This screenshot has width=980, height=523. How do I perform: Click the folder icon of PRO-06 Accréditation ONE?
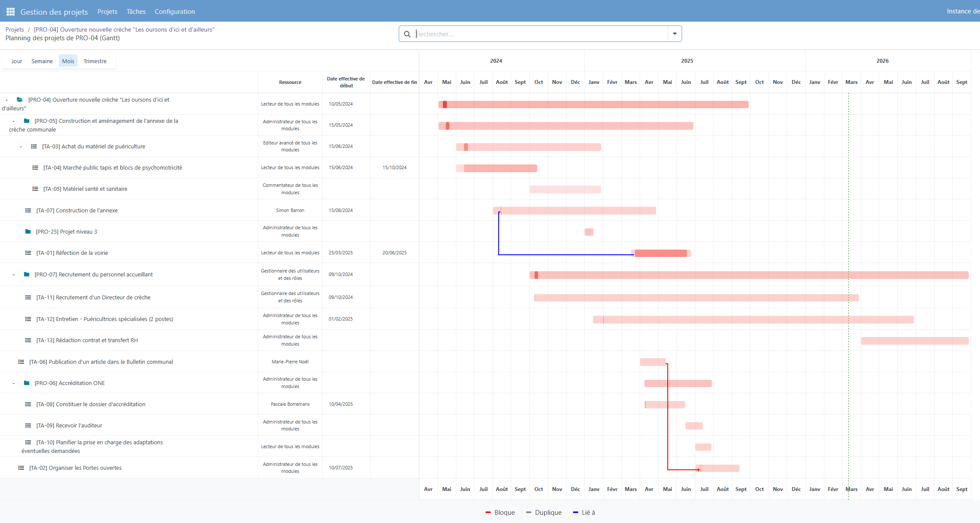tap(27, 383)
